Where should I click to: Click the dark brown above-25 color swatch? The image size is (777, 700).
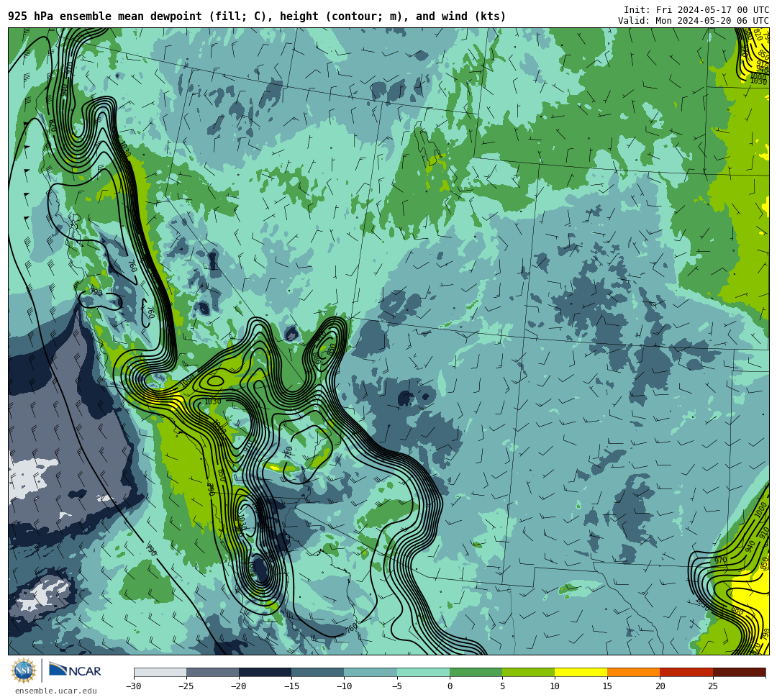[739, 672]
